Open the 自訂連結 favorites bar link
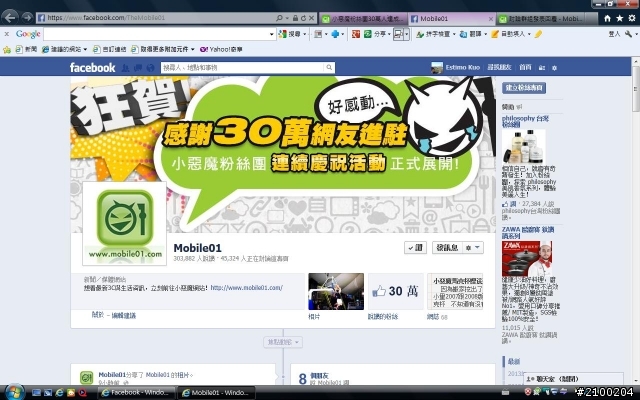 click(x=109, y=49)
